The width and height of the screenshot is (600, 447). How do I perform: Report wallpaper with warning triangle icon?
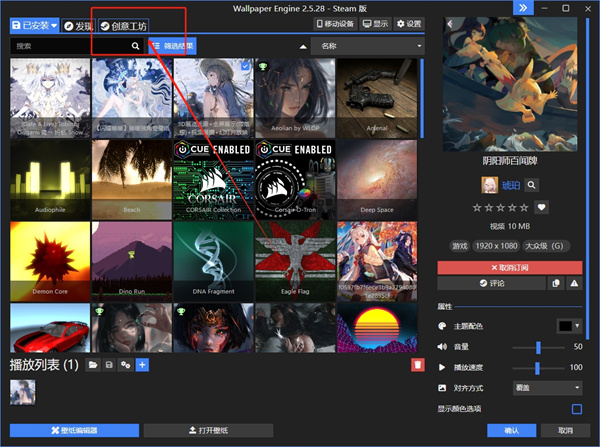coord(574,283)
